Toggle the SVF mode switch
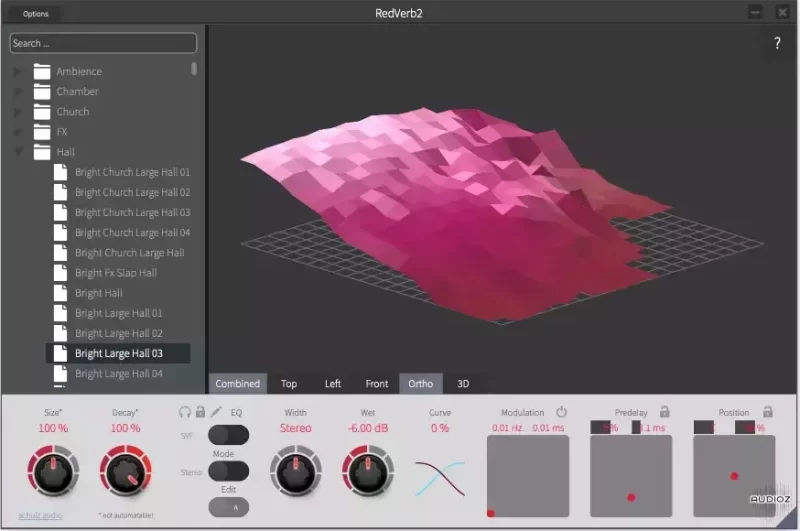The height and width of the screenshot is (531, 800). [229, 435]
